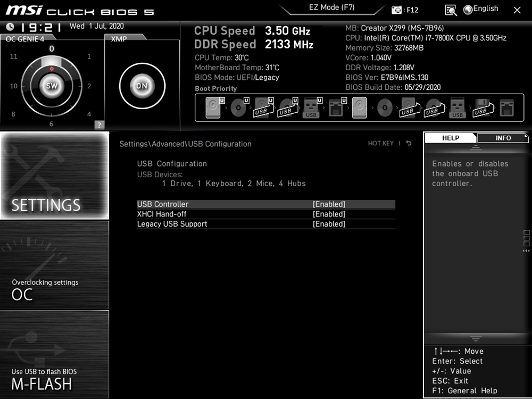Screen dimensions: 532x399
Task: Select the UEFI hard disk boot device
Action: click(215, 107)
